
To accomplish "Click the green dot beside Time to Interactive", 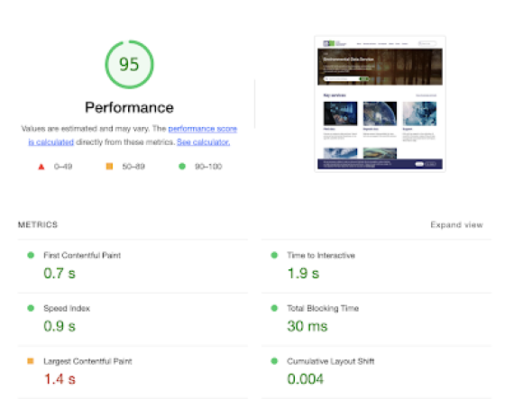I will click(x=274, y=255).
